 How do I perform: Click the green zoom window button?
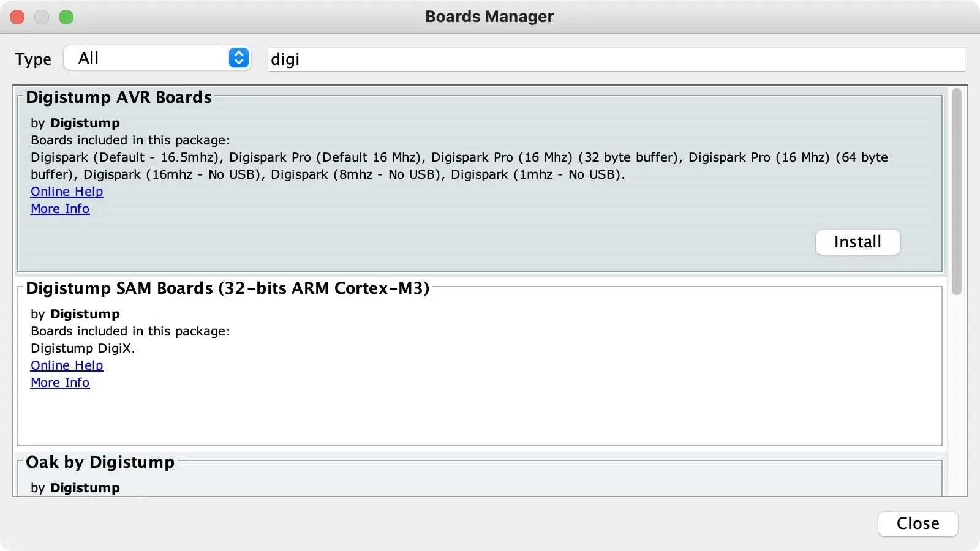pyautogui.click(x=66, y=17)
